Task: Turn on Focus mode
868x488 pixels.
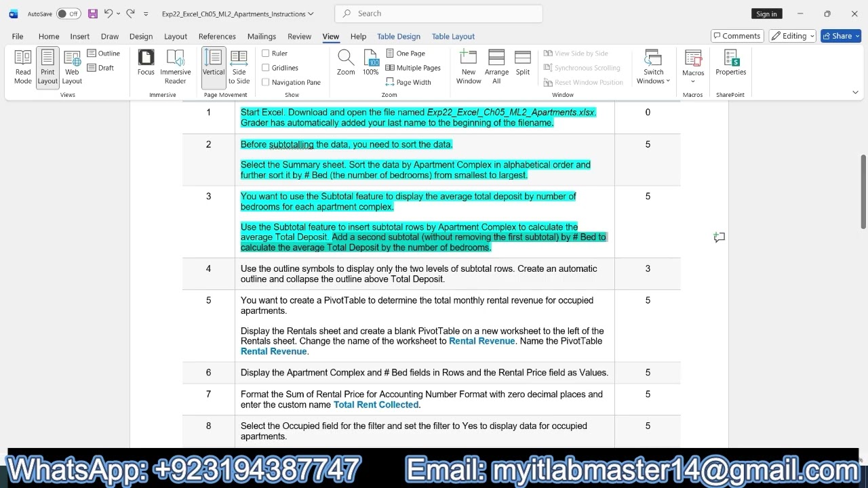Action: pyautogui.click(x=146, y=62)
